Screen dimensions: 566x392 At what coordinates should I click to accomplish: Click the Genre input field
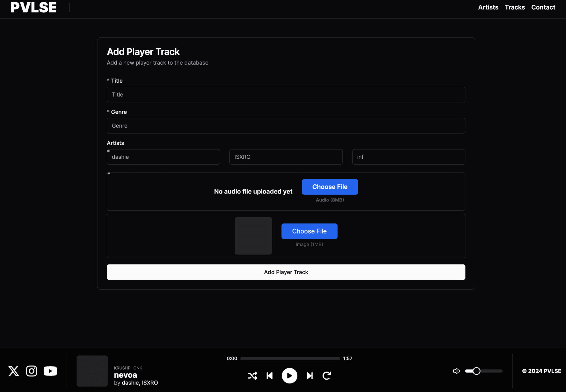(x=286, y=126)
